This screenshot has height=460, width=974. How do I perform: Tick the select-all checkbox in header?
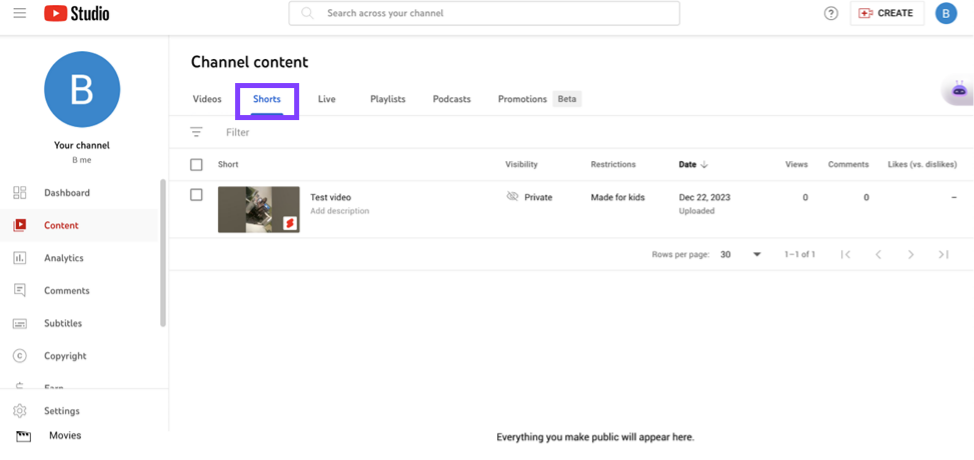pyautogui.click(x=196, y=164)
